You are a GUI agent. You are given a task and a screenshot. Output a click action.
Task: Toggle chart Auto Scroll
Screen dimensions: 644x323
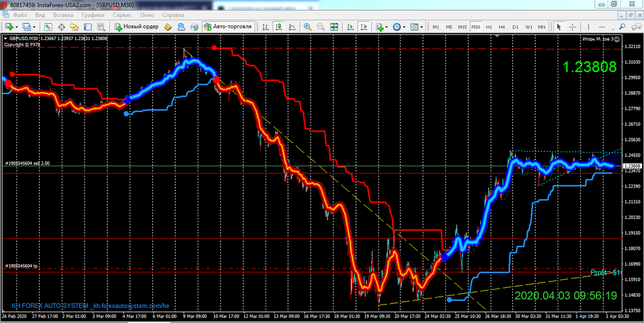pos(351,27)
